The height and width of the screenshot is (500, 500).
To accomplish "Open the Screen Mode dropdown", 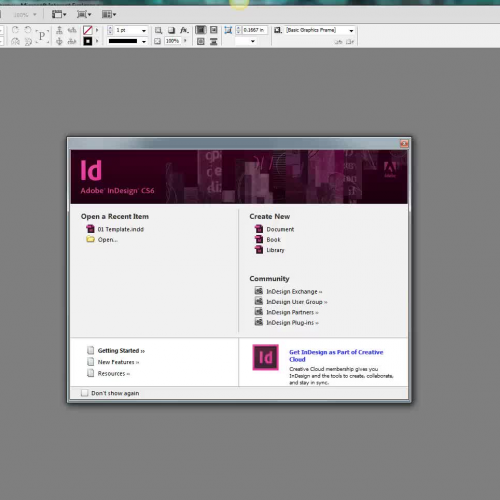I will (x=84, y=14).
